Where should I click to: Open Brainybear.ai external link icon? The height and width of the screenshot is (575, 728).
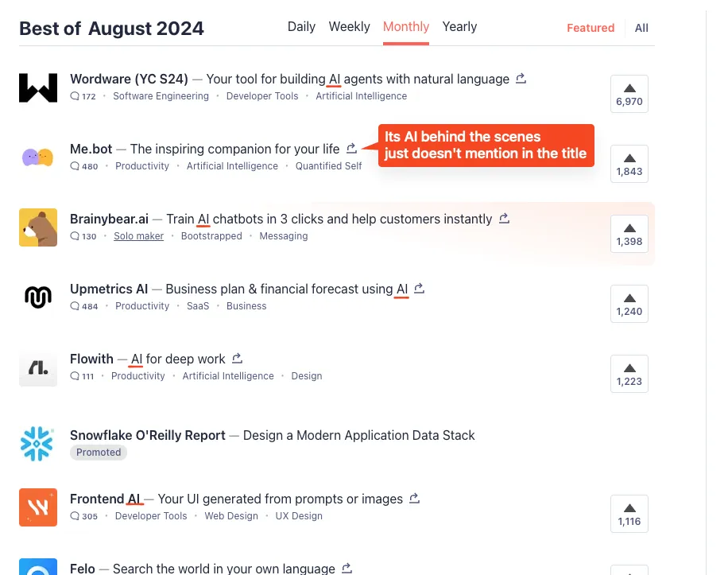[x=504, y=218]
